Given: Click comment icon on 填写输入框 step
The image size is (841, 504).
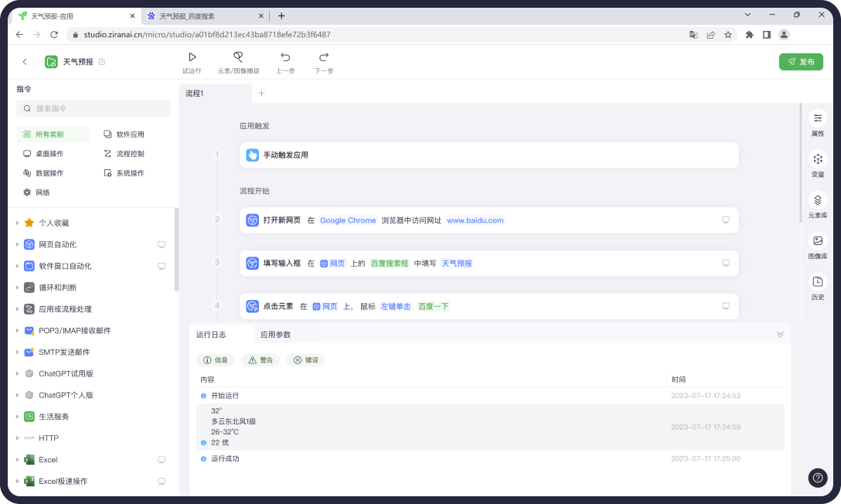Looking at the screenshot, I should pos(726,263).
